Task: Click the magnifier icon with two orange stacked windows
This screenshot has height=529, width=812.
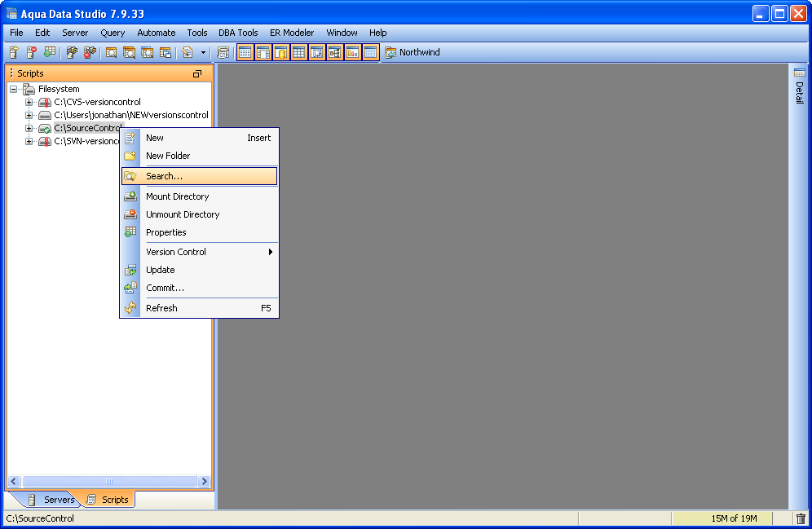Action: [129, 52]
